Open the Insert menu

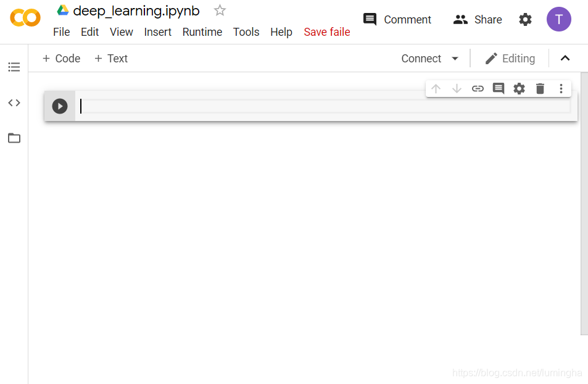pos(157,32)
